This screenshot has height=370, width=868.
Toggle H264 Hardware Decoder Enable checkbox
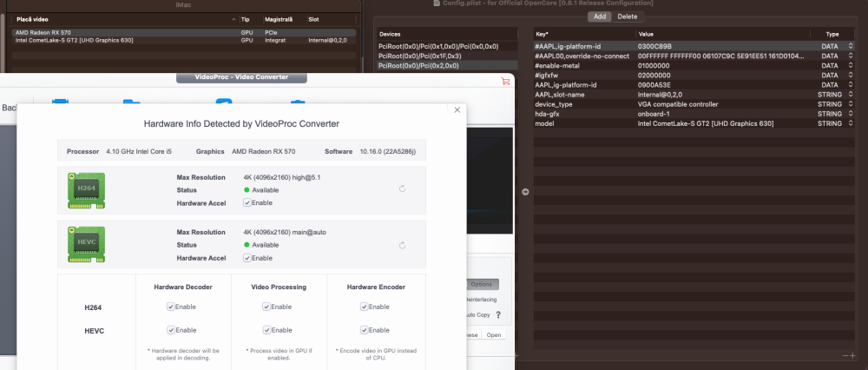(170, 307)
